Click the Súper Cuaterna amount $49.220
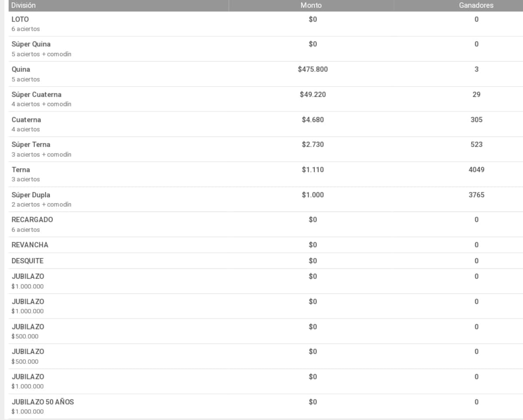Screen dimensions: 523x420 (x=313, y=95)
